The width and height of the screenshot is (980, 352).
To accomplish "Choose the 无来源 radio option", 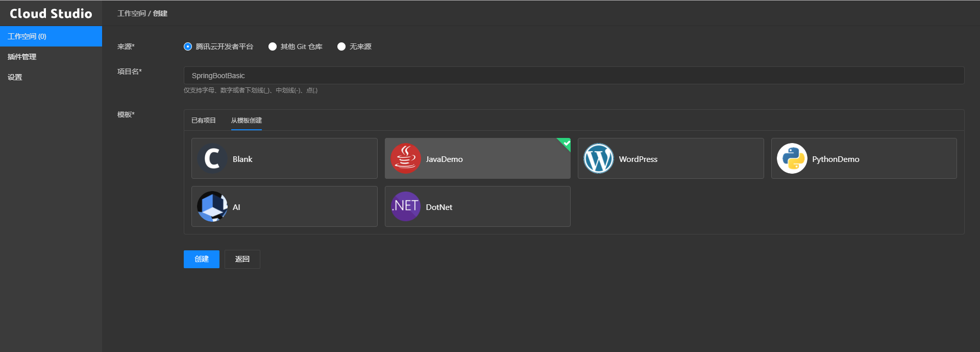I will pyautogui.click(x=341, y=46).
